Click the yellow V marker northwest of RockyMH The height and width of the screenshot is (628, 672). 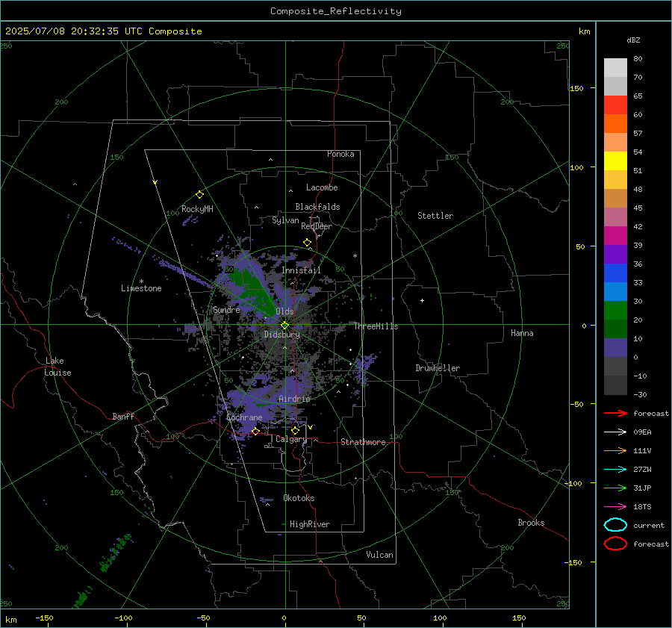point(155,182)
